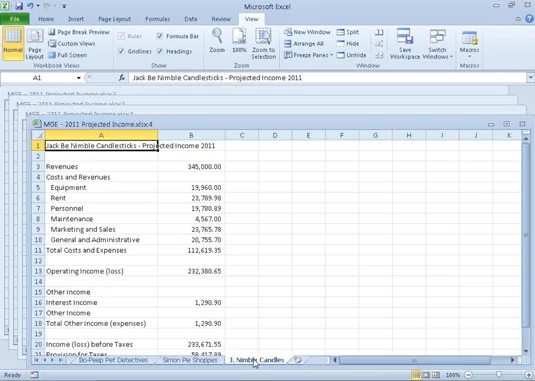Toggle the Formula Bar checkbox
The width and height of the screenshot is (535, 381).
tap(160, 36)
